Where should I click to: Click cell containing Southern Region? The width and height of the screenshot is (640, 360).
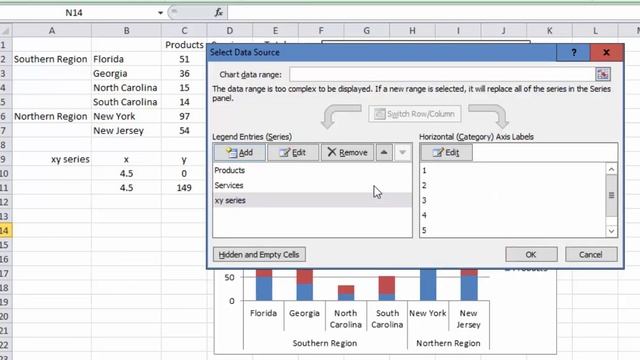click(51, 59)
